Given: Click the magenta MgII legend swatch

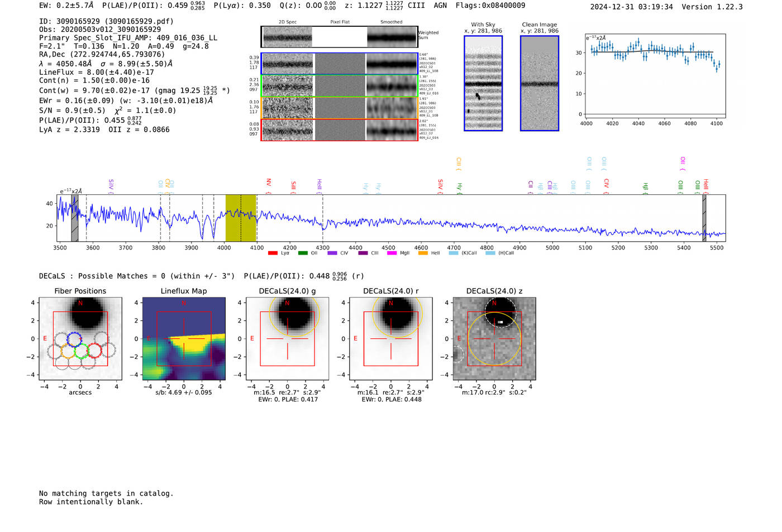Looking at the screenshot, I should coord(392,253).
